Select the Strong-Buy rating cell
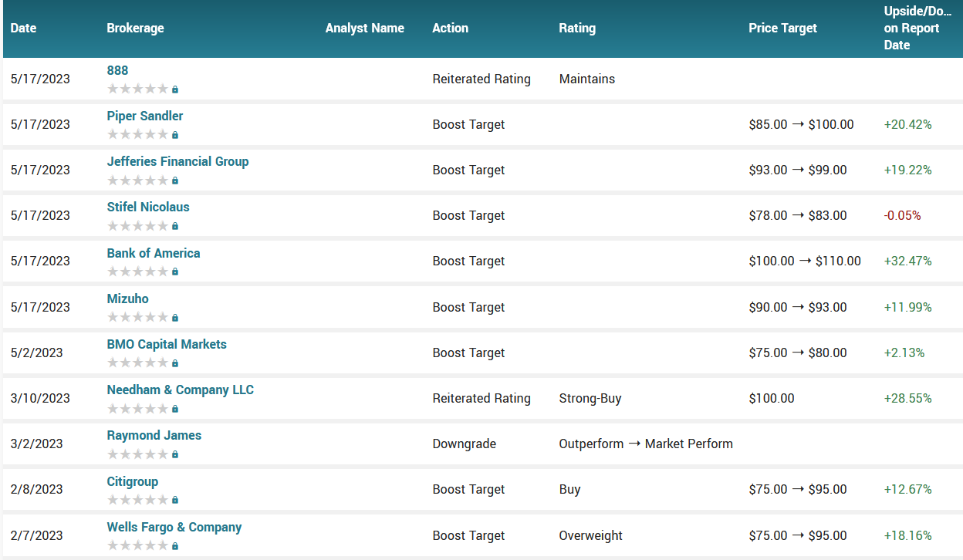The image size is (963, 560). coord(590,398)
